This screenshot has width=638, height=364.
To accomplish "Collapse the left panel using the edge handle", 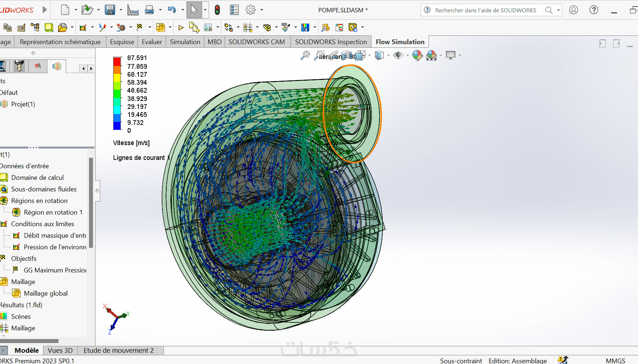I will 97,191.
